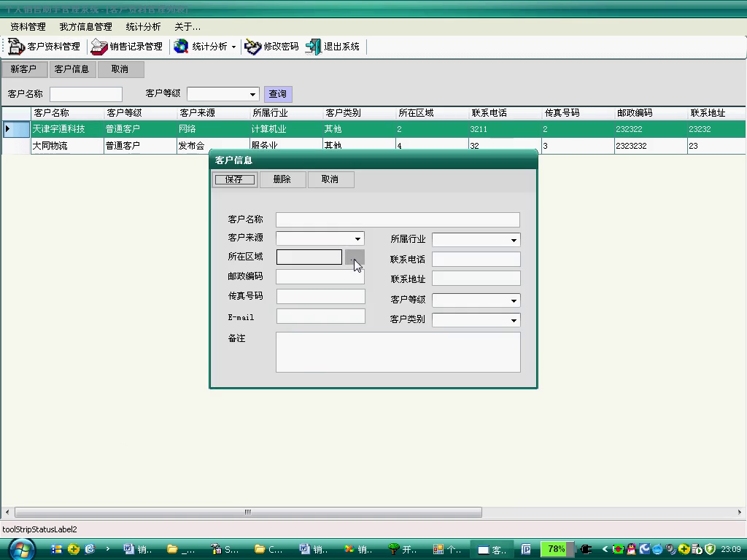This screenshot has height=560, width=747.
Task: Open the 关于... menu
Action: tap(187, 27)
